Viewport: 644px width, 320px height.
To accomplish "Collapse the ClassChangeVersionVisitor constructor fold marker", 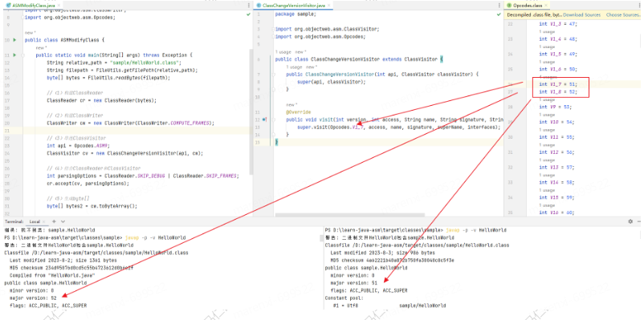I will click(x=273, y=75).
